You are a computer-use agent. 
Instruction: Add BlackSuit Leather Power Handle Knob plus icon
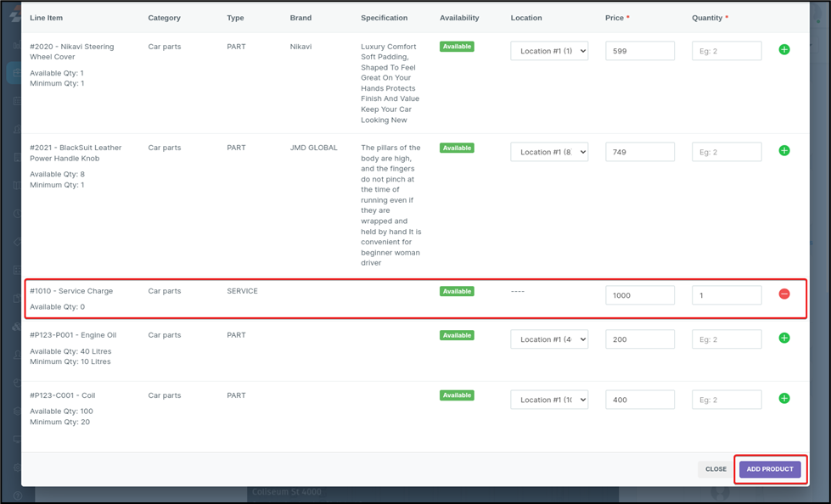784,151
